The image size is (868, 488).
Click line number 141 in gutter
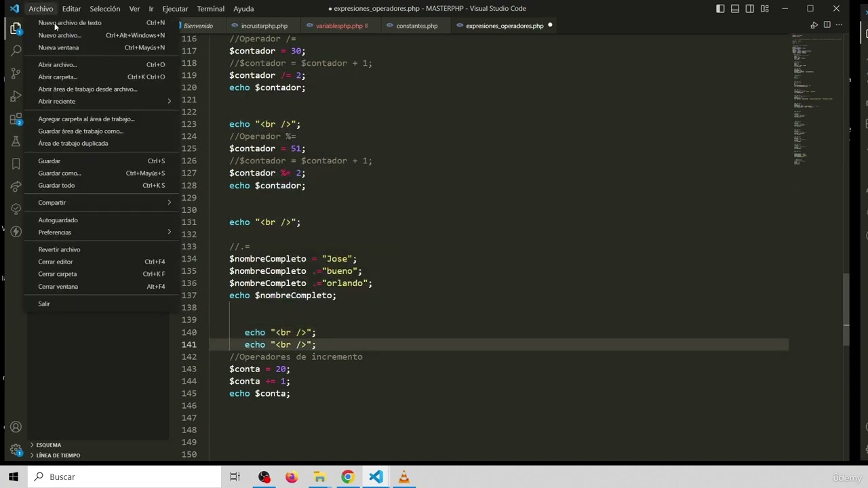coord(189,344)
